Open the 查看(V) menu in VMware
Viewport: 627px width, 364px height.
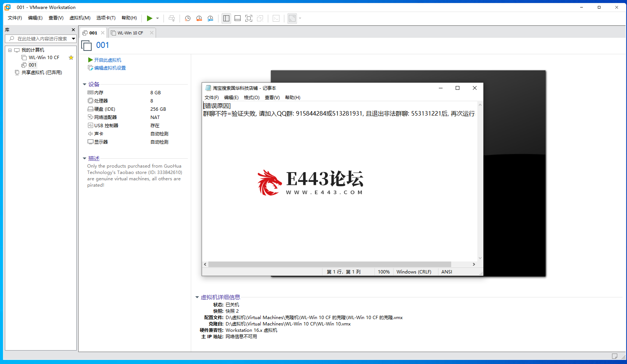pos(56,18)
